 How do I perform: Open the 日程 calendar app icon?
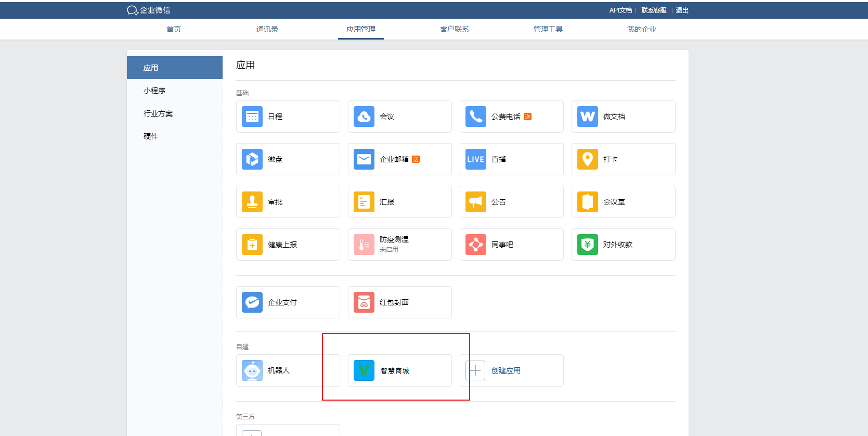tap(252, 117)
